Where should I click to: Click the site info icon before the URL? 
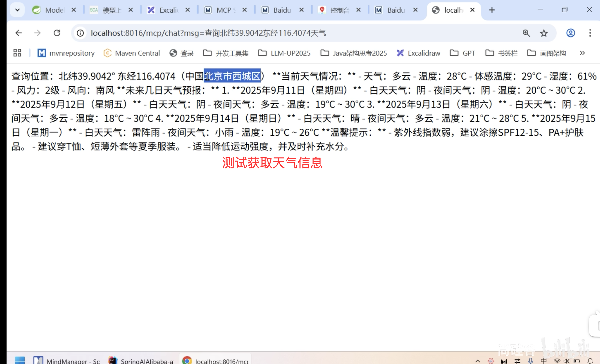[80, 33]
